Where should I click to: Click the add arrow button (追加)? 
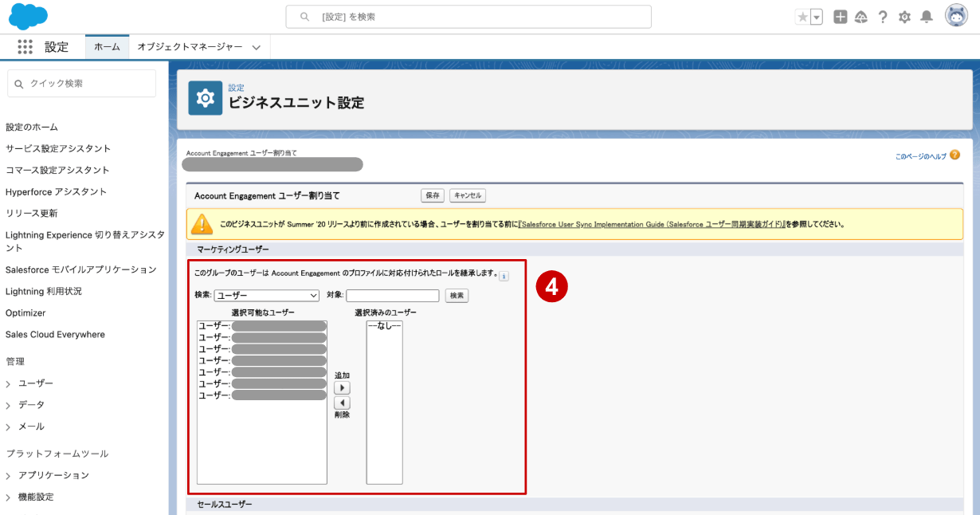[342, 387]
